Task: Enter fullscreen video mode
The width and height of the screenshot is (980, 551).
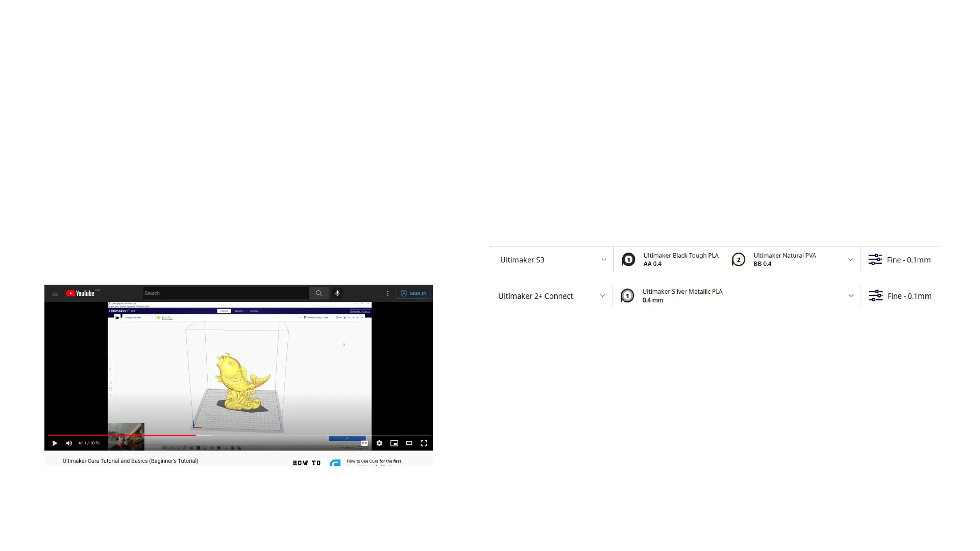Action: click(424, 443)
